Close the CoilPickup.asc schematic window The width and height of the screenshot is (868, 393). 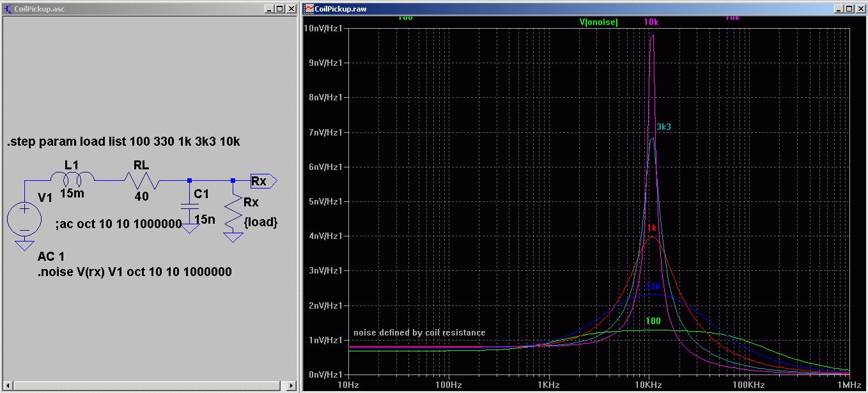click(291, 9)
